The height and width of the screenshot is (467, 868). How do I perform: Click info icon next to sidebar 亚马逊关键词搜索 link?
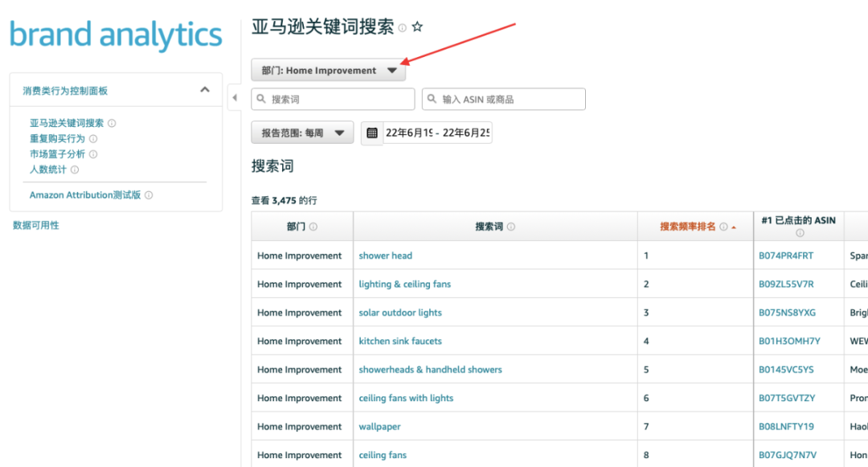(112, 124)
